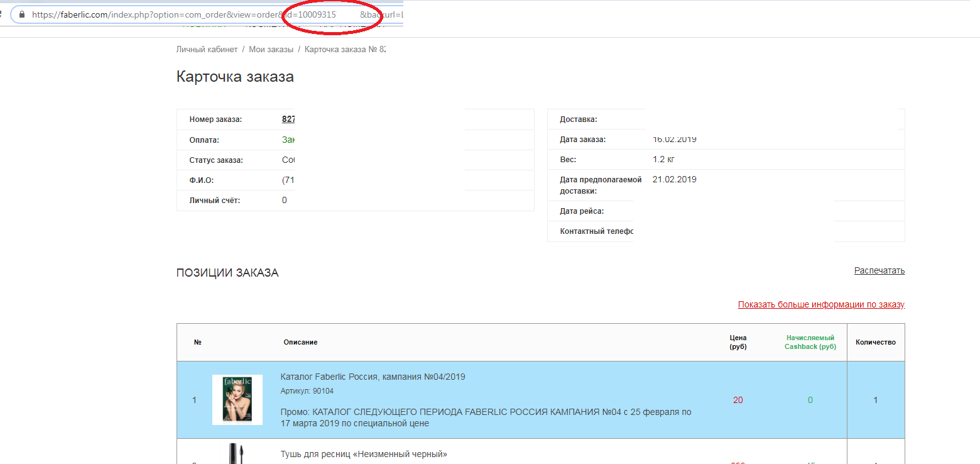Viewport: 980px width, 464px height.
Task: Click the ПОЗИЦИИ ЗАКАЗА section heading
Action: pos(227,273)
